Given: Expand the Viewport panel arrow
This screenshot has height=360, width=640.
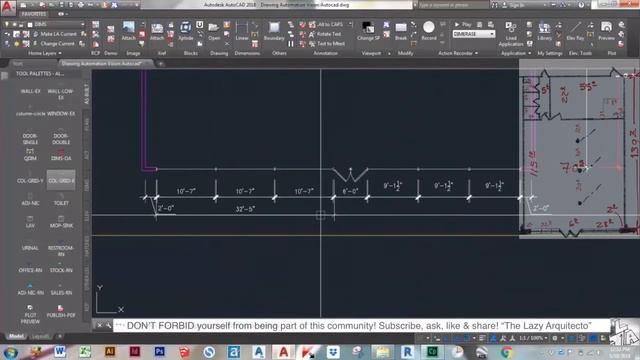Looking at the screenshot, I should click(x=389, y=53).
